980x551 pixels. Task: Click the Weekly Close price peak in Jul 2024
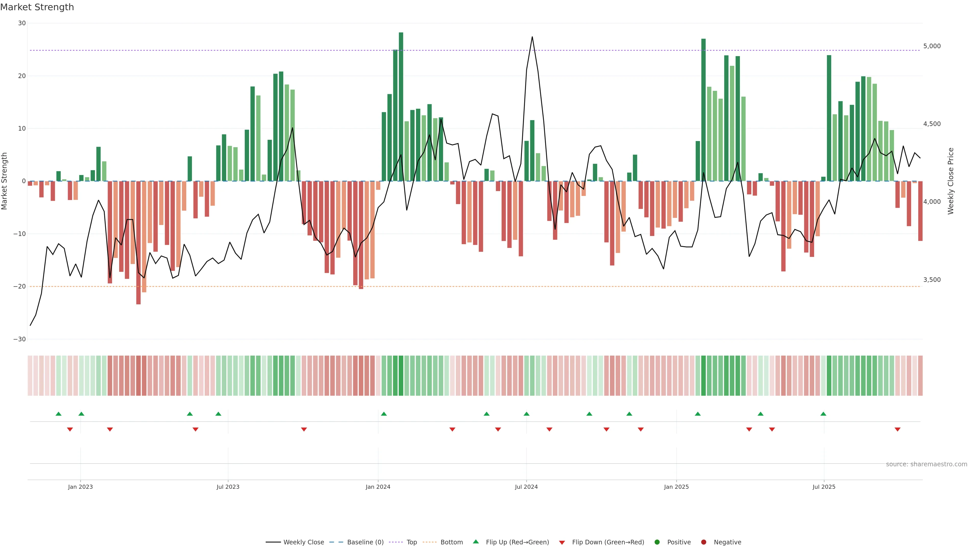point(532,37)
